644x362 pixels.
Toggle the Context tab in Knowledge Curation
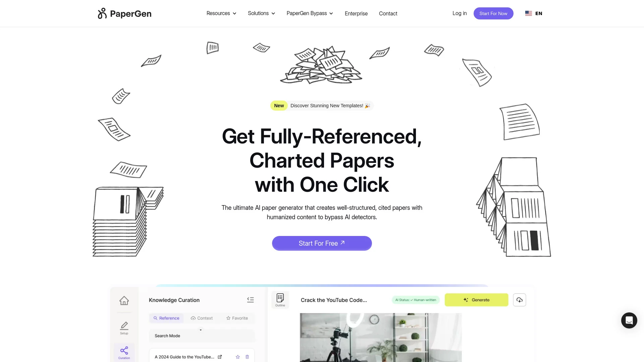[202, 318]
